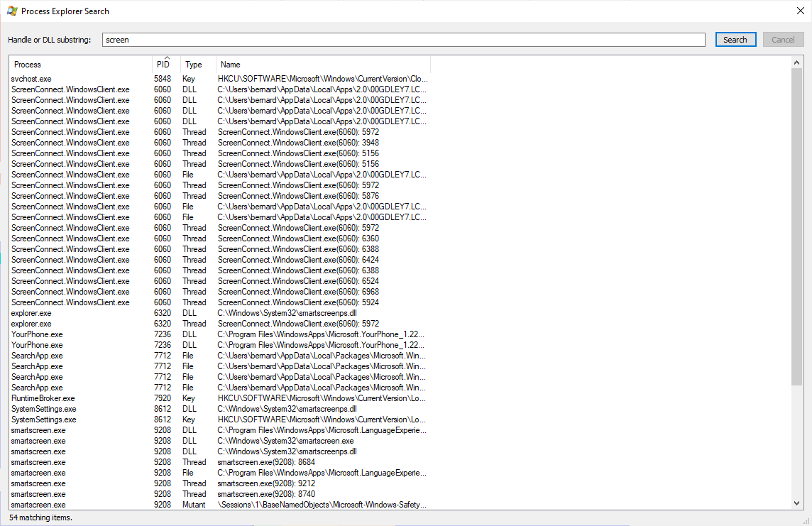Select the smartscreen.exe Mutant row
This screenshot has height=526, width=812.
click(219, 505)
